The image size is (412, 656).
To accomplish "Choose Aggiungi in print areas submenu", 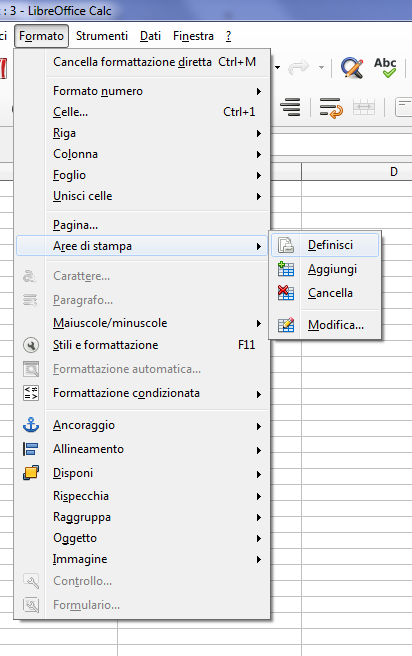I will [x=325, y=269].
